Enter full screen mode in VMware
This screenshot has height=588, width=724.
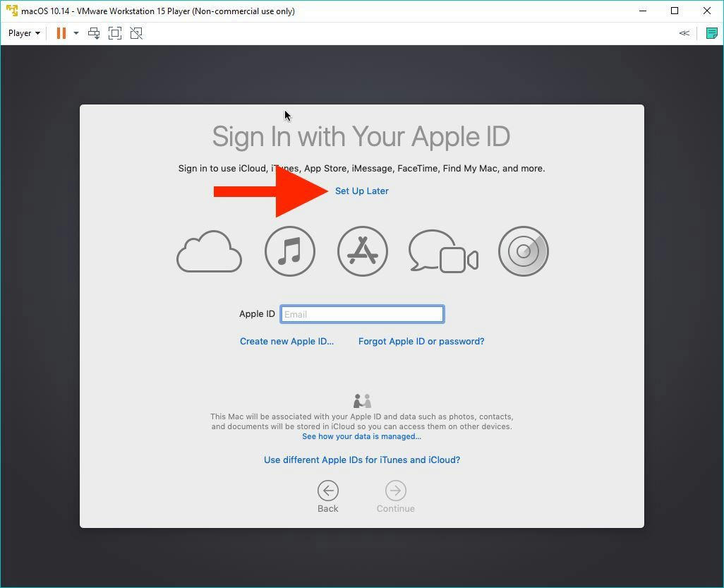(x=115, y=33)
